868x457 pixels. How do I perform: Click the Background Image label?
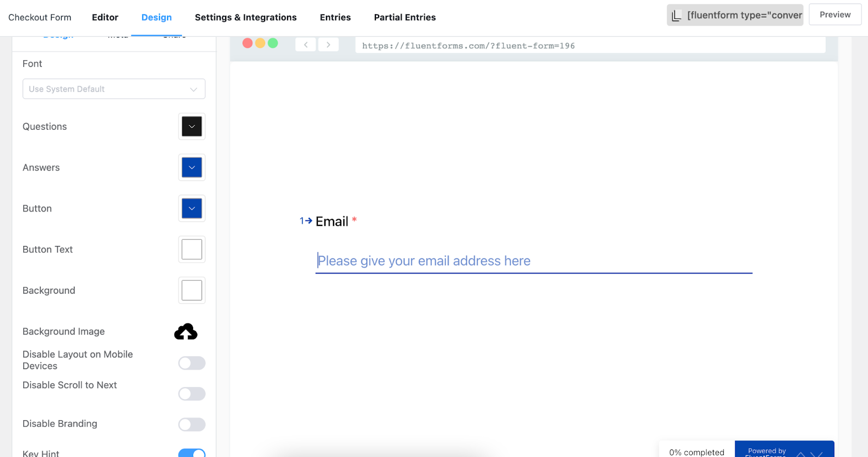point(63,332)
